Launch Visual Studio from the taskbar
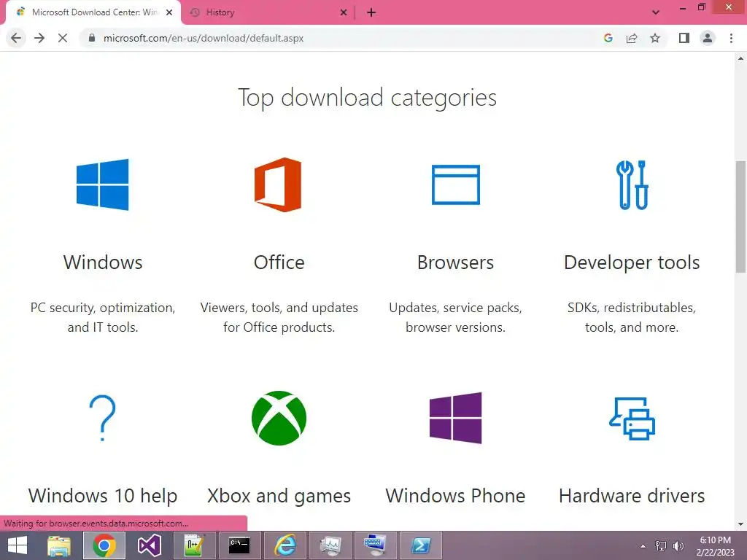This screenshot has height=560, width=747. coord(149,545)
